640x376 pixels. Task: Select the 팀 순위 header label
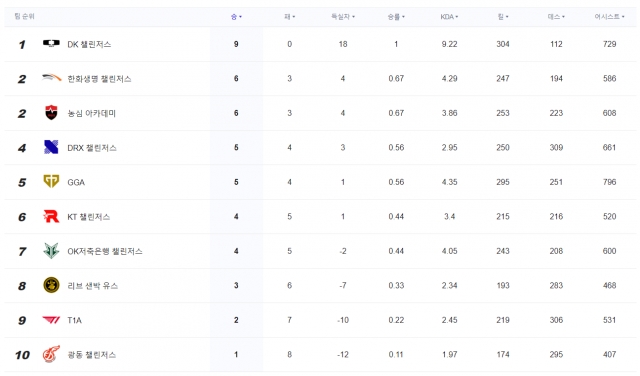[24, 16]
